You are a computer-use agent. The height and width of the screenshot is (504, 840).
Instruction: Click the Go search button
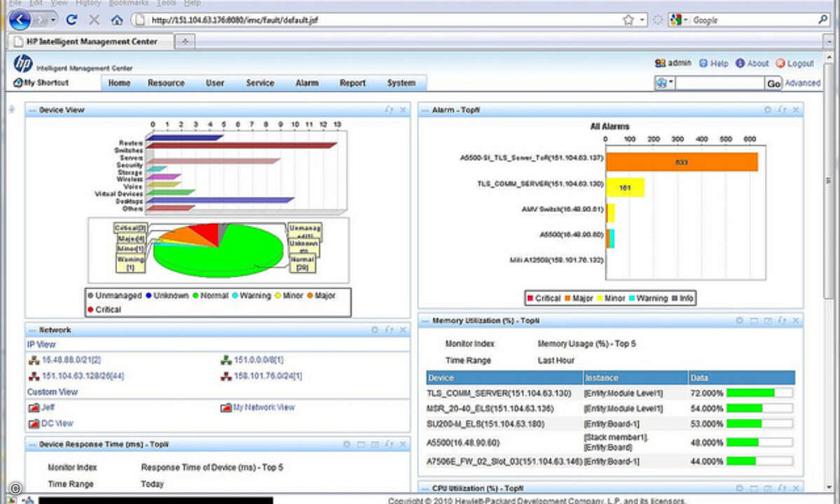[x=773, y=83]
